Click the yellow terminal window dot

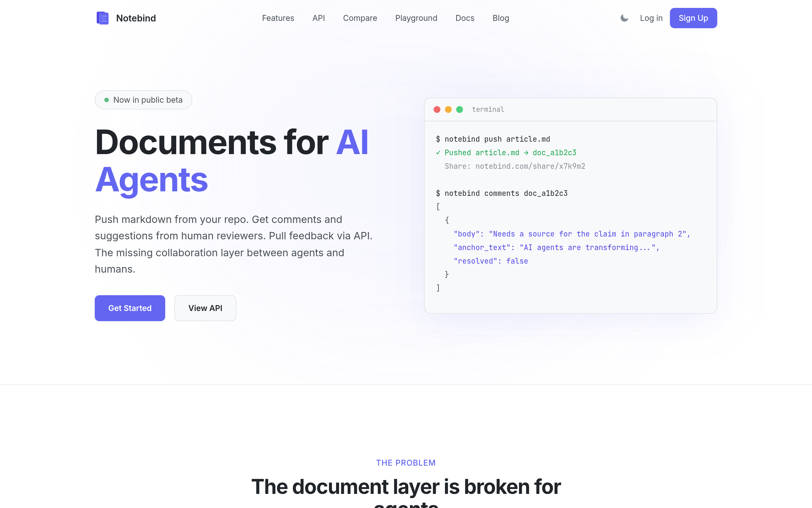[x=448, y=110]
